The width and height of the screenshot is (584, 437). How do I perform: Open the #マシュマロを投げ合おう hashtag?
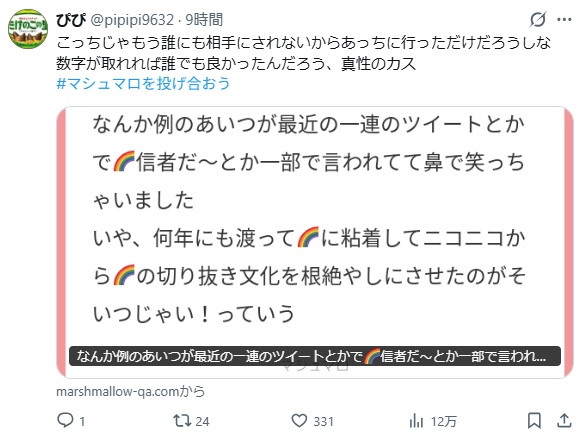click(143, 83)
